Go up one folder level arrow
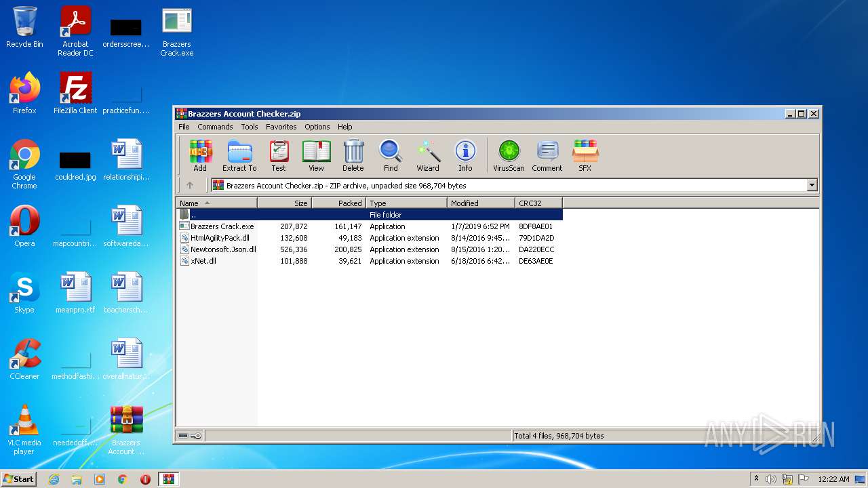This screenshot has width=868, height=488. point(190,185)
